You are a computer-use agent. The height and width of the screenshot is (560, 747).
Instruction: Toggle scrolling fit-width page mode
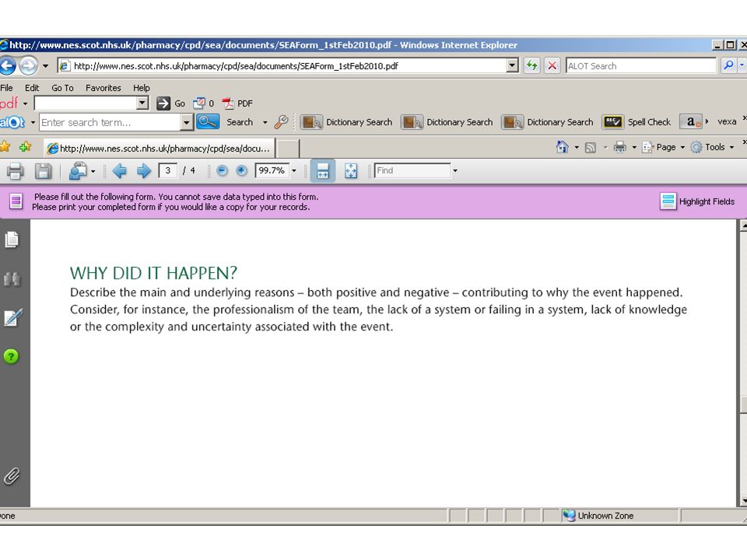pos(322,170)
